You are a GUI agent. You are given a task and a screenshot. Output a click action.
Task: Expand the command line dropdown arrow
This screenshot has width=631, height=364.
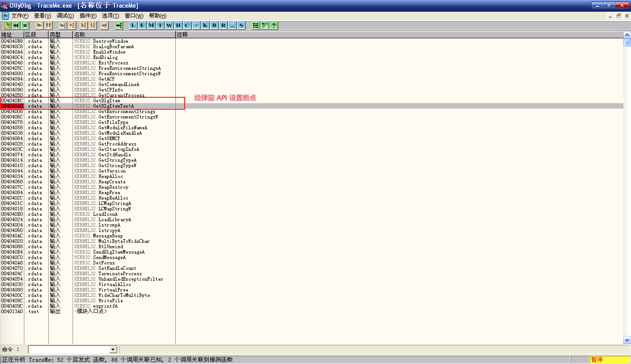pos(113,349)
